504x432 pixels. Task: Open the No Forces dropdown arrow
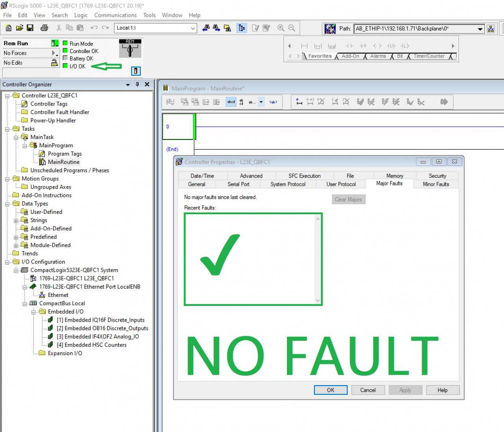click(x=55, y=53)
